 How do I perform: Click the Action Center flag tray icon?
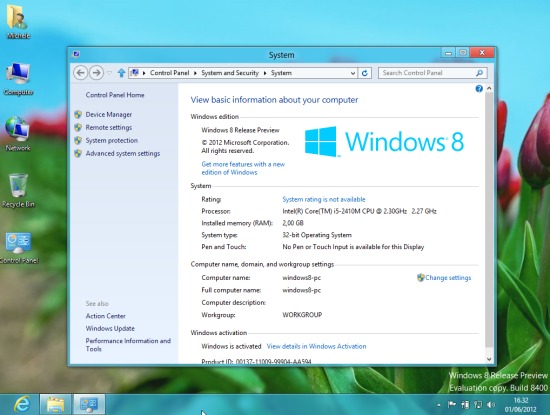pyautogui.click(x=452, y=405)
